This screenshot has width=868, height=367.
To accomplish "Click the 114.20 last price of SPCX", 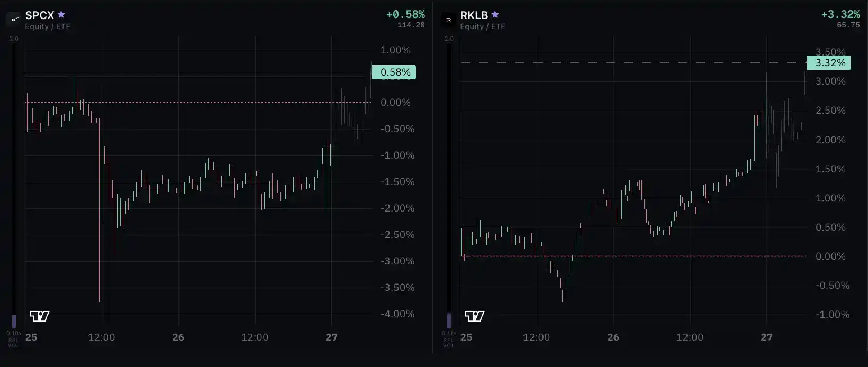I will [x=411, y=25].
